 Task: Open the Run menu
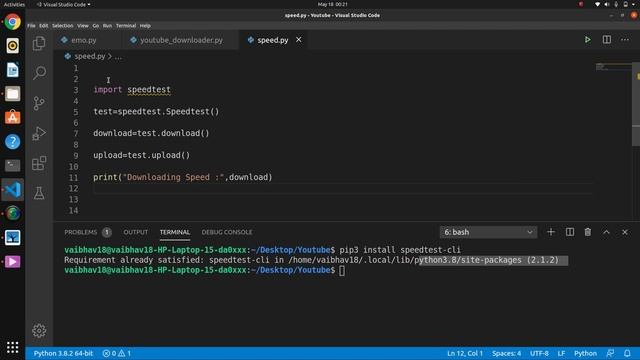[107, 25]
